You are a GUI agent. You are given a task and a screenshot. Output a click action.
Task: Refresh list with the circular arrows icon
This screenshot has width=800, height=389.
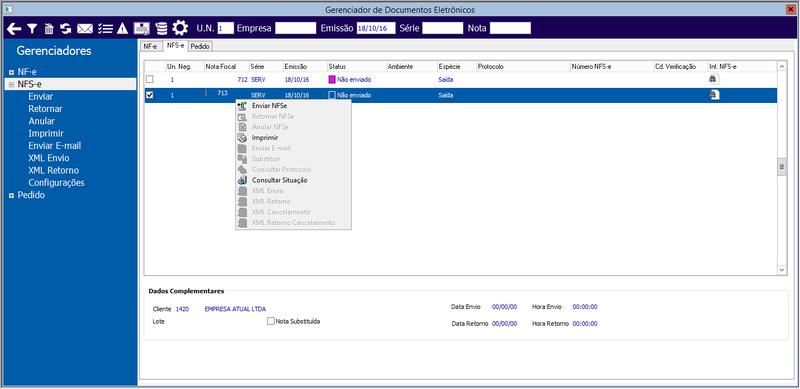[66, 29]
